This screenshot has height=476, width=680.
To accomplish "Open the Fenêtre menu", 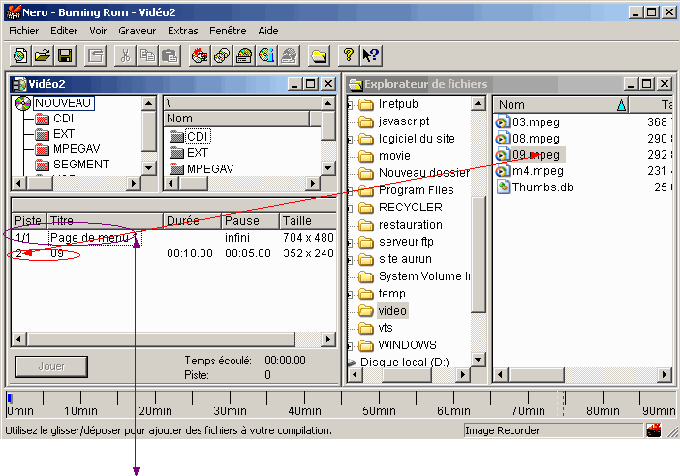I will (228, 31).
